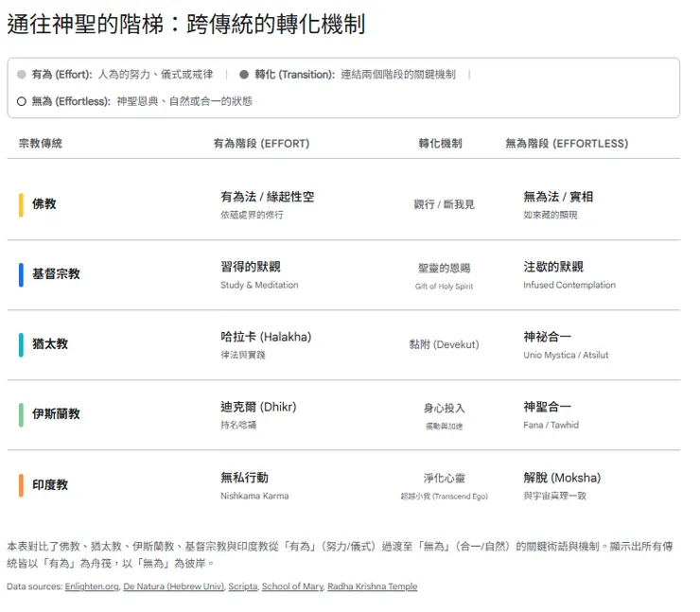Click the 猶太教 row label

coord(50,343)
